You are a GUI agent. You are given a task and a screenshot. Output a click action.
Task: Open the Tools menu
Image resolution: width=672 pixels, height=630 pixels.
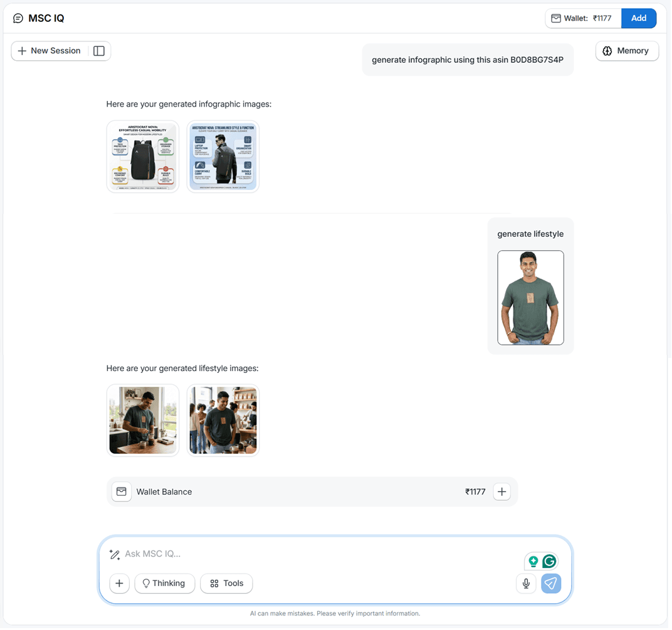tap(226, 583)
